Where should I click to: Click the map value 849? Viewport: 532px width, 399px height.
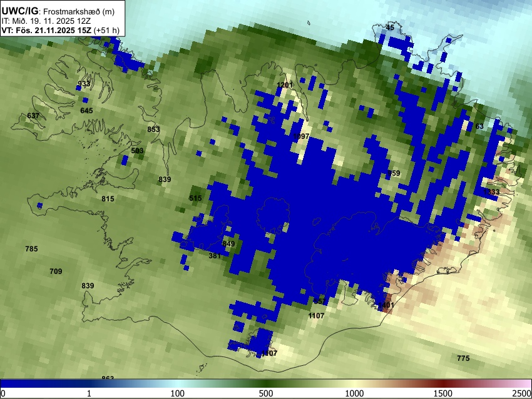tap(228, 244)
